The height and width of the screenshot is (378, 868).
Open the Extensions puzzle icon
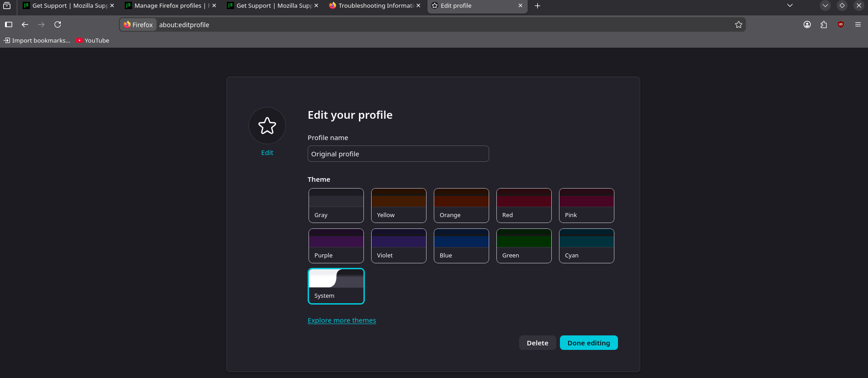point(824,24)
